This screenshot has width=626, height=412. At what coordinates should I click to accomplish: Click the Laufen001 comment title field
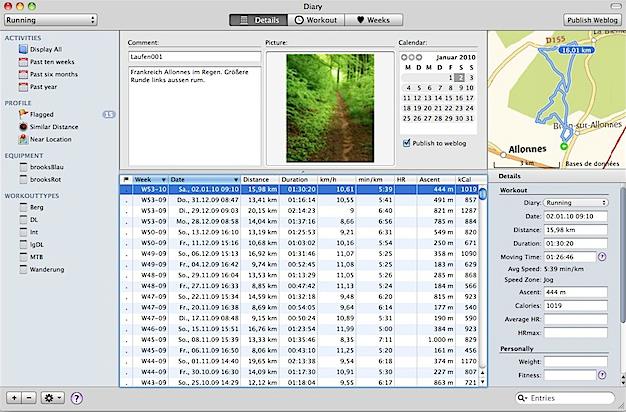click(x=194, y=57)
